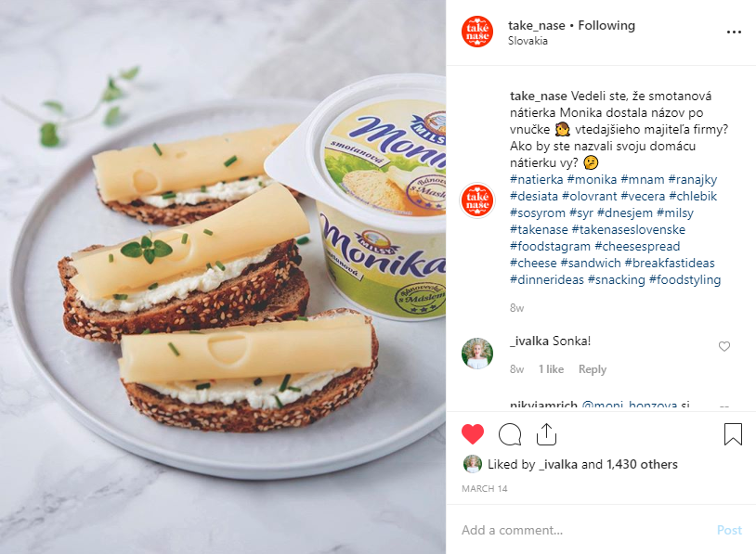Like _ivalka's comment with the small heart
Viewport: 756px width, 554px height.
(x=724, y=346)
